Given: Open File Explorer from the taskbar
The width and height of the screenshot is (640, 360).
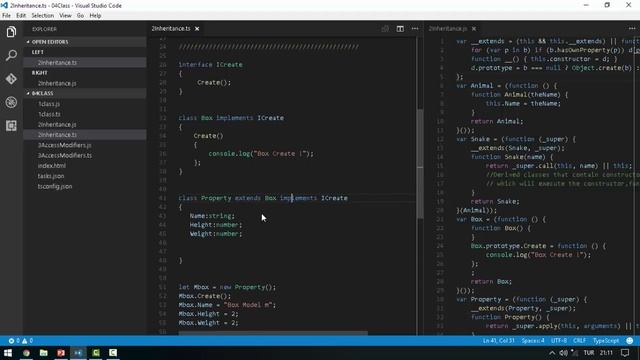Looking at the screenshot, I should pos(44,353).
